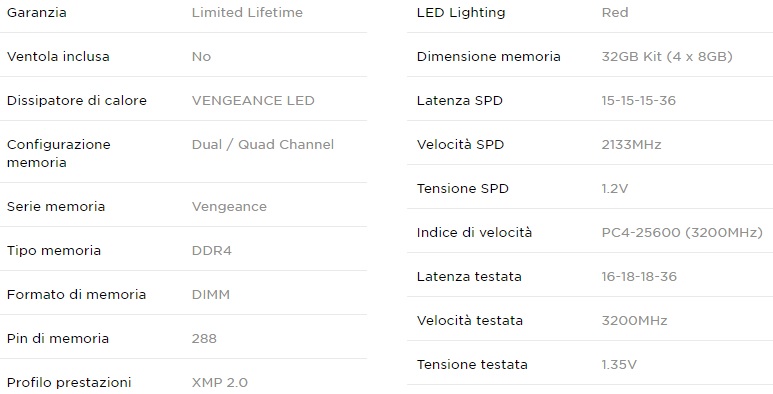Select the VENGEANCE LED heat spreader value
Image resolution: width=773 pixels, height=394 pixels.
tap(253, 101)
